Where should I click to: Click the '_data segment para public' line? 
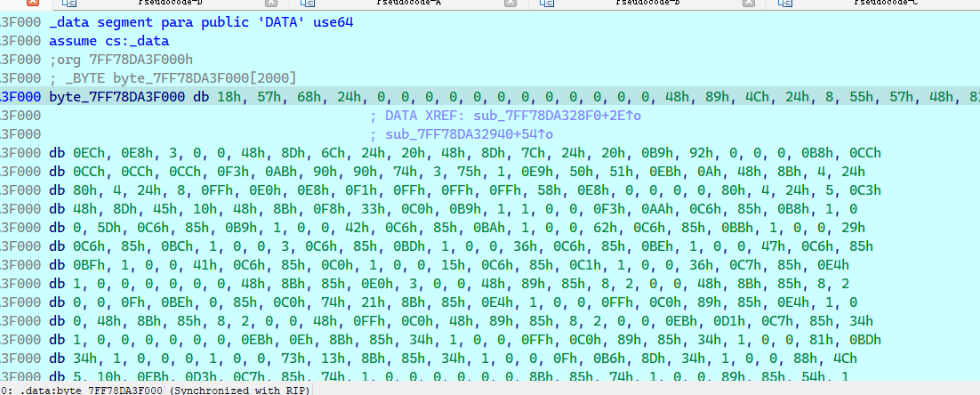click(202, 22)
